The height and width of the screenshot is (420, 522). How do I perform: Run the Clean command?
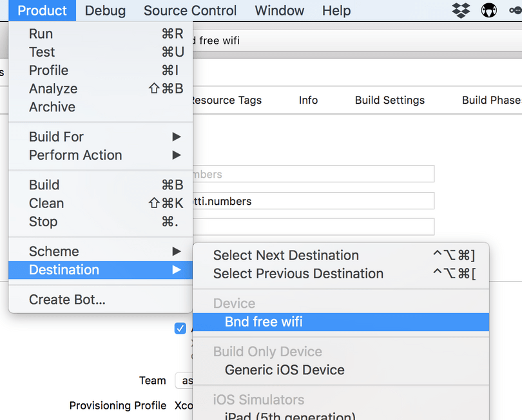[x=46, y=203]
